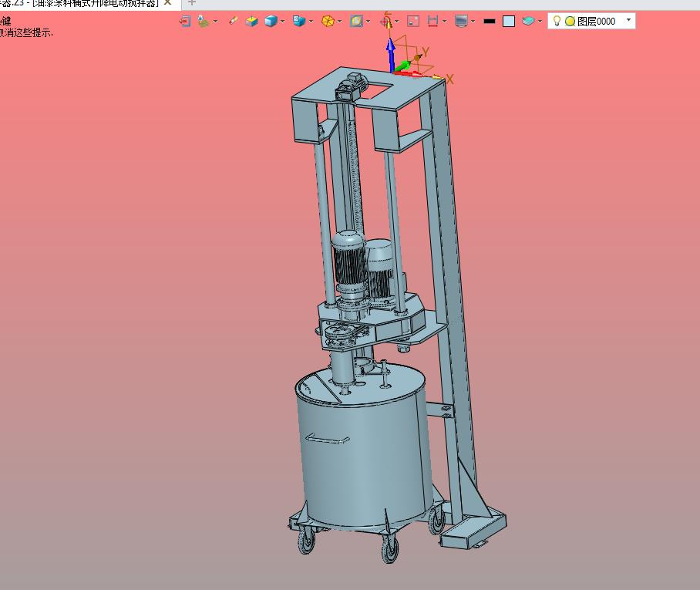Viewport: 700px width, 590px height.
Task: Click the red crosshair coordinate frame icon
Action: (385, 21)
